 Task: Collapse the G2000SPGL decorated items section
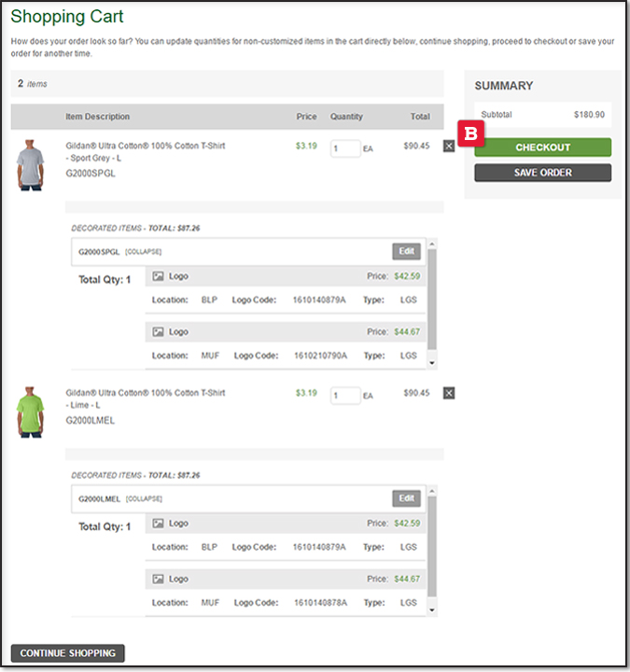(x=143, y=252)
